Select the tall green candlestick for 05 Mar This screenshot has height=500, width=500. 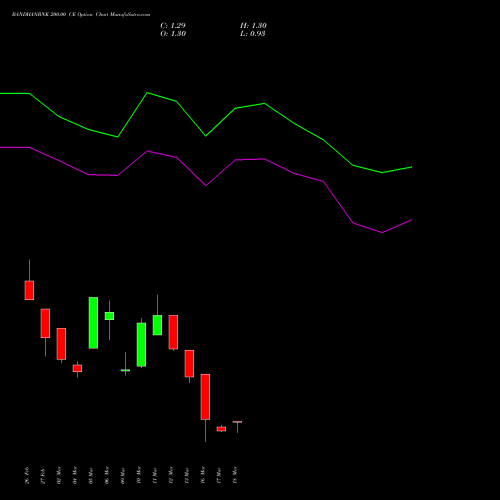(x=93, y=323)
